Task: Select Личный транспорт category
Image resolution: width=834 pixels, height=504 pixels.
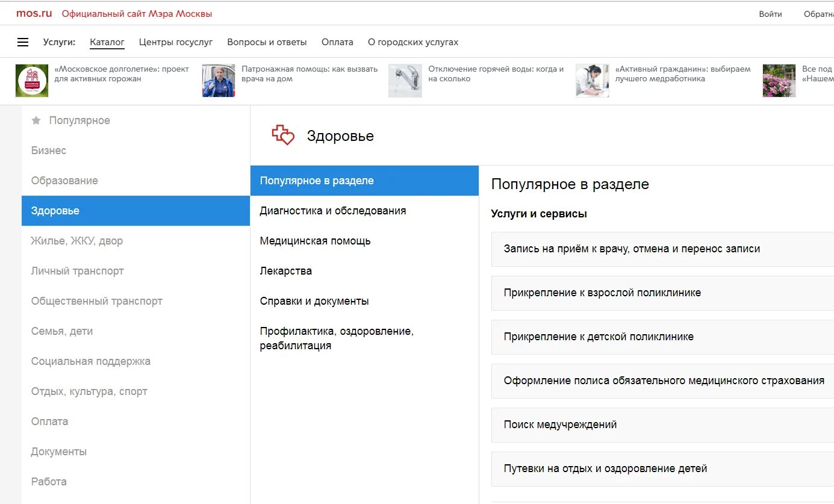Action: [135, 271]
